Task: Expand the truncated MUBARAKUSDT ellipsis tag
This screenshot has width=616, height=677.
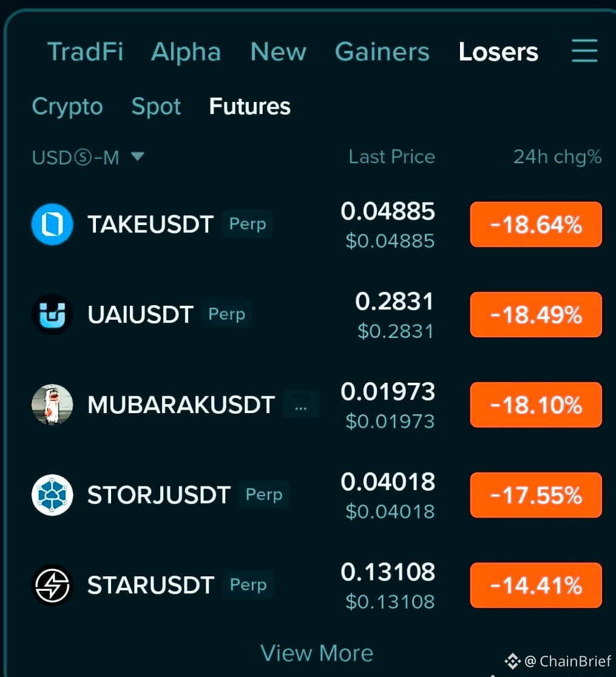Action: [300, 405]
